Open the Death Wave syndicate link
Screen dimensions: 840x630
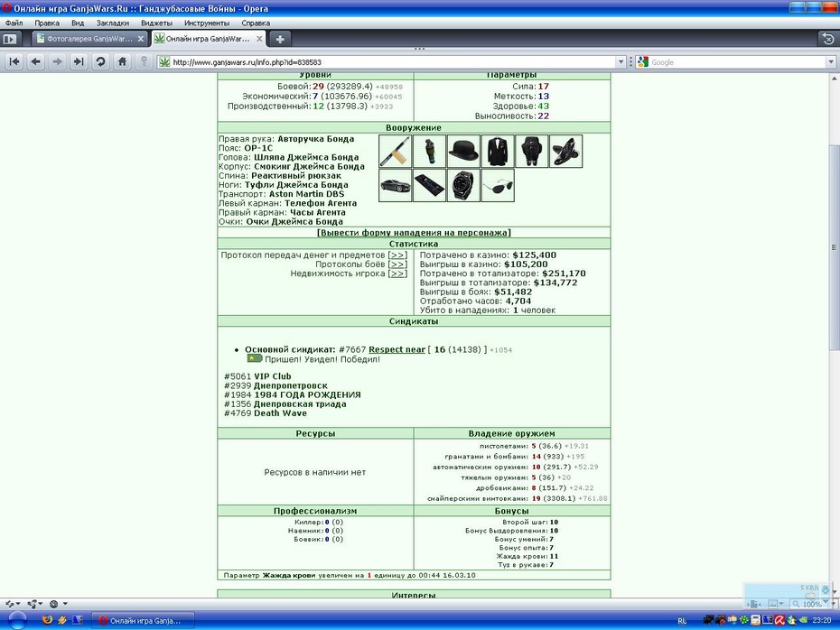pyautogui.click(x=280, y=413)
